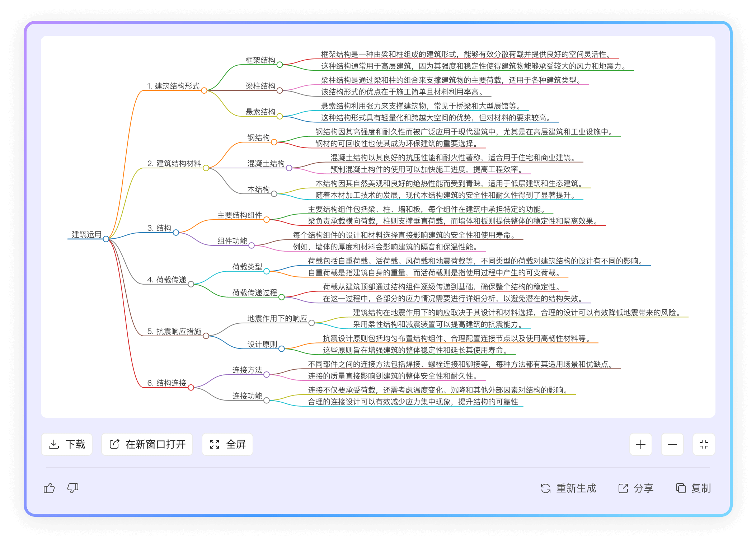756x543 pixels.
Task: Select the 5. 抗震响应措施 node label
Action: (174, 331)
